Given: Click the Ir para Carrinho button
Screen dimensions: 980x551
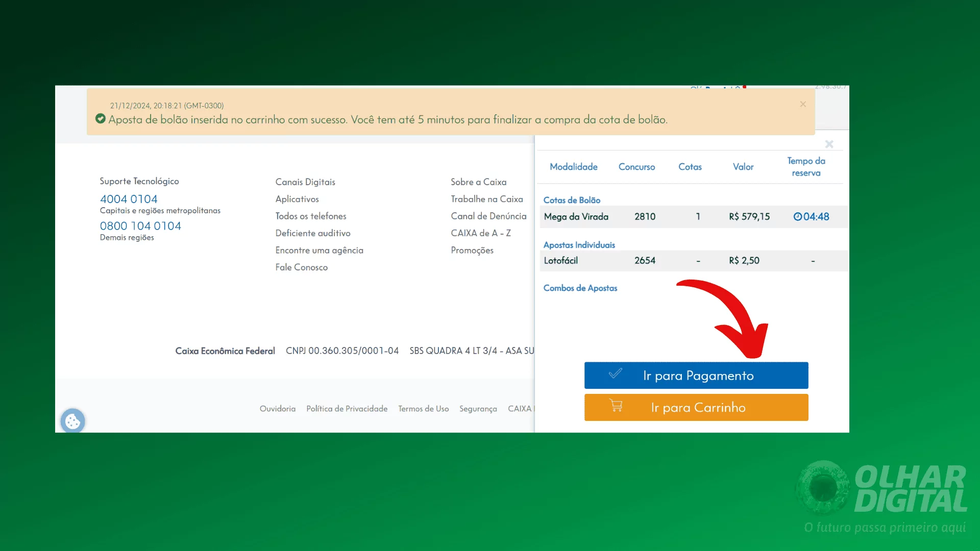Looking at the screenshot, I should click(x=696, y=407).
